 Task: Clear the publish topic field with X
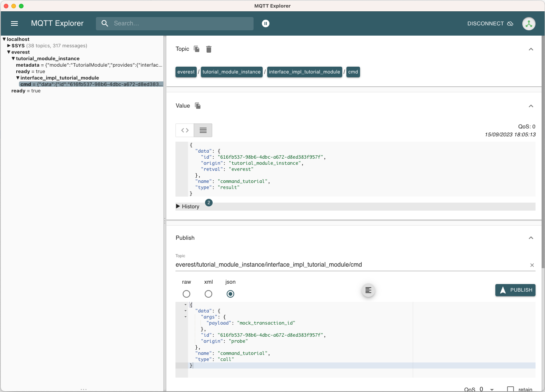(x=532, y=265)
